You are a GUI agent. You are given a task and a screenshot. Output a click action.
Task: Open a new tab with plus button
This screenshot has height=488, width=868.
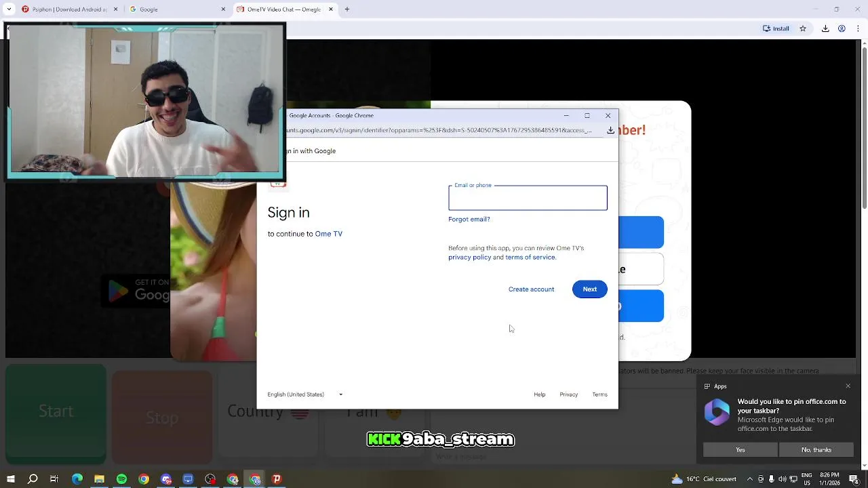point(347,9)
